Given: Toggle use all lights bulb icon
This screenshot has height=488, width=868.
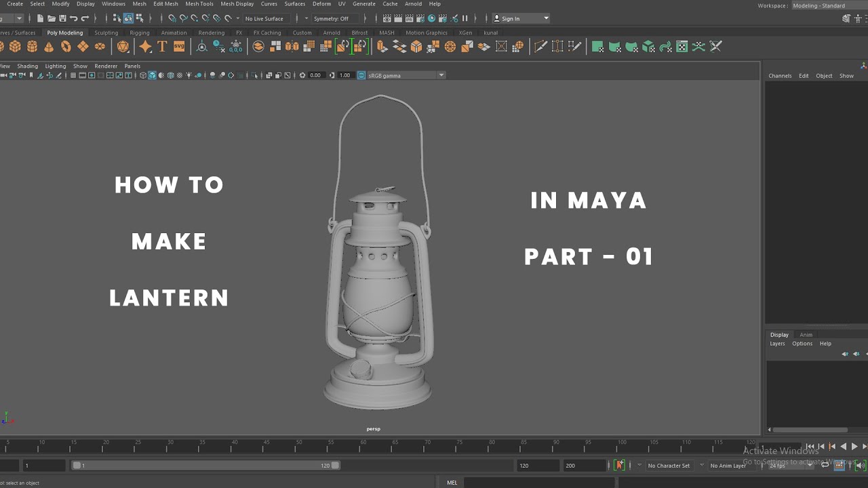Looking at the screenshot, I should (189, 75).
